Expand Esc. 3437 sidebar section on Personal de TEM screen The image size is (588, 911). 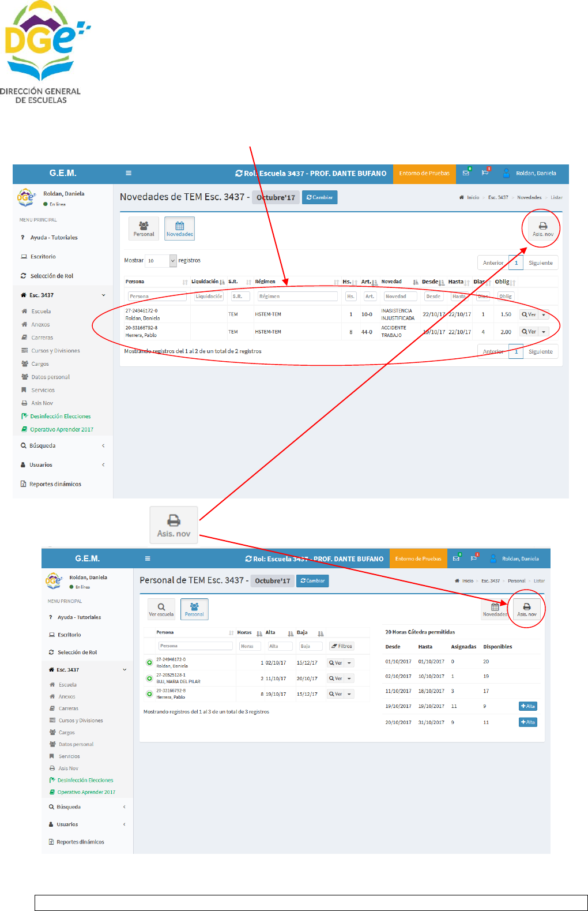coord(88,670)
